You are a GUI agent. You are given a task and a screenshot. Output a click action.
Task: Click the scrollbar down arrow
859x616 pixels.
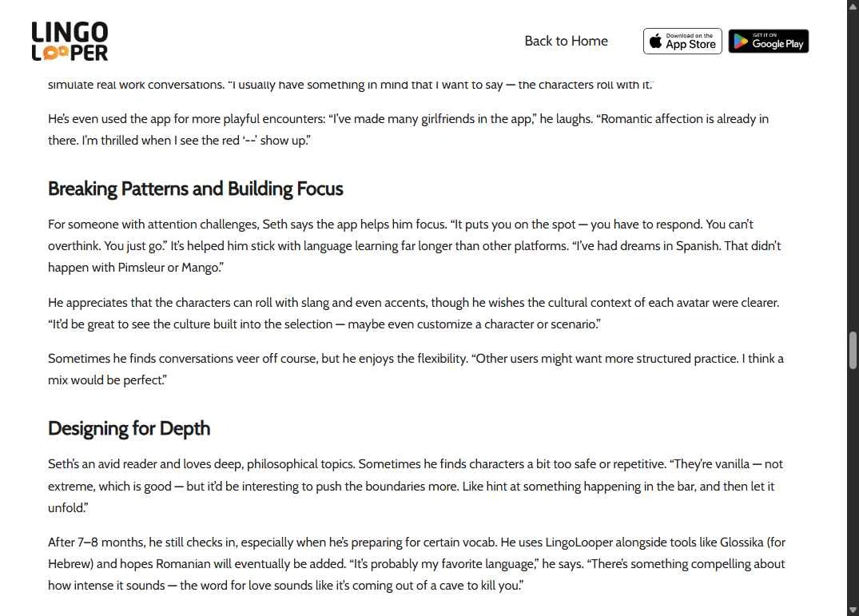pyautogui.click(x=853, y=610)
